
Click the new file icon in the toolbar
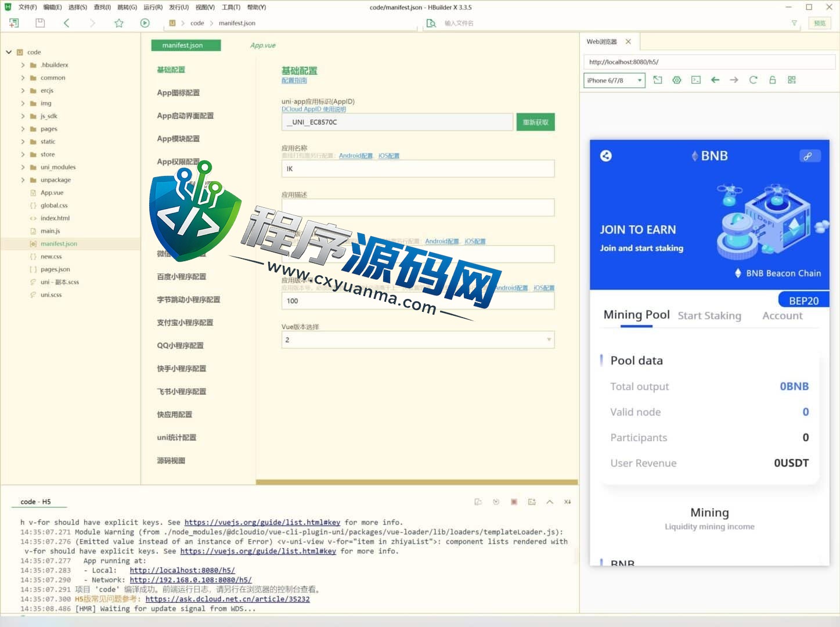pos(14,23)
